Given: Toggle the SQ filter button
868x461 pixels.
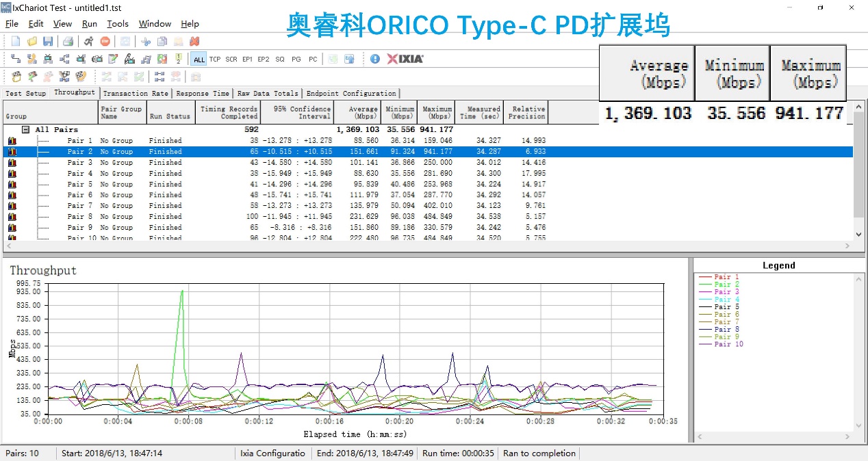Looking at the screenshot, I should [280, 60].
